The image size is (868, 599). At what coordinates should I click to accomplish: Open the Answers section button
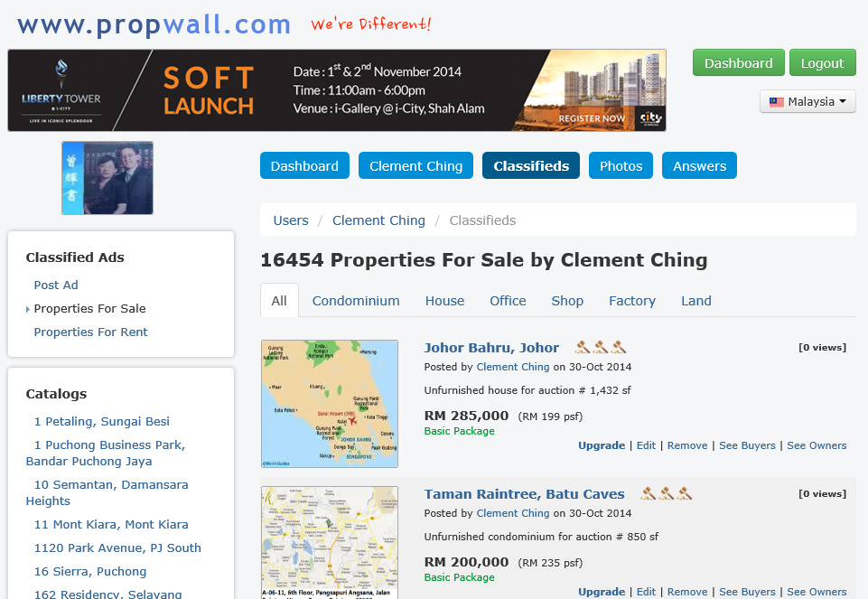(699, 165)
